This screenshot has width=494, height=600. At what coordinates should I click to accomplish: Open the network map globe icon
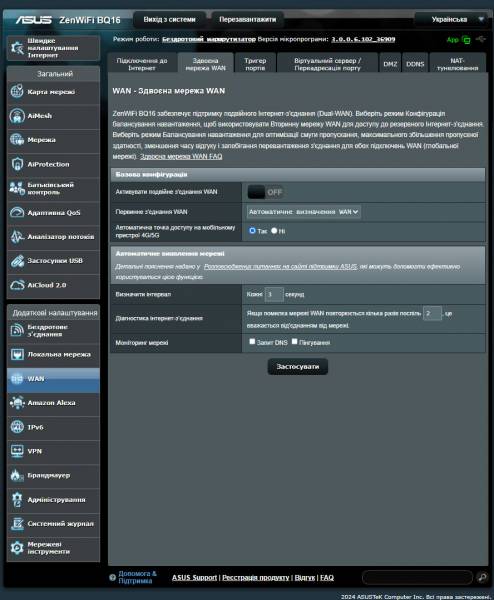pos(17,91)
